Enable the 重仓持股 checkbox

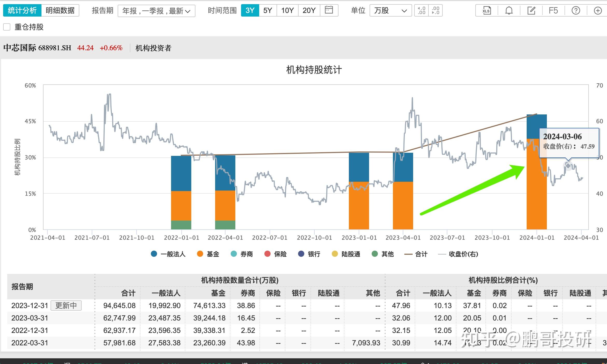tap(6, 27)
